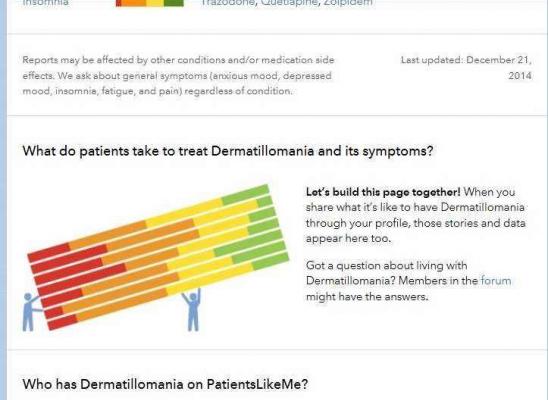Click the left blue person figure icon
Image resolution: width=548 pixels, height=400 pixels.
[30, 312]
